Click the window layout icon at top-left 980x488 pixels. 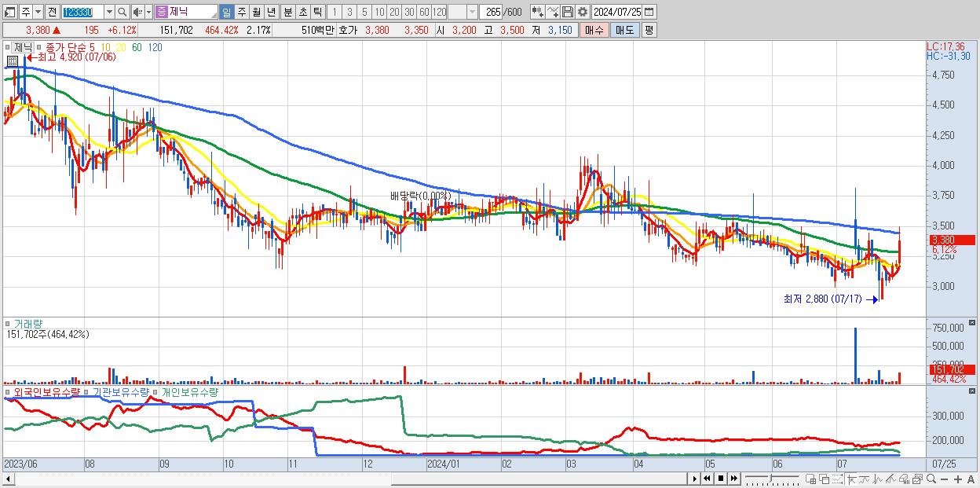pyautogui.click(x=10, y=12)
